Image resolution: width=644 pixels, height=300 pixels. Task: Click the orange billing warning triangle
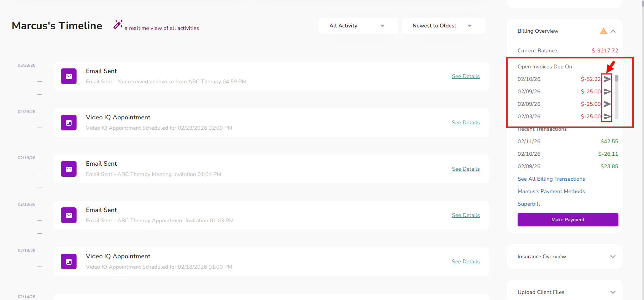pos(603,31)
